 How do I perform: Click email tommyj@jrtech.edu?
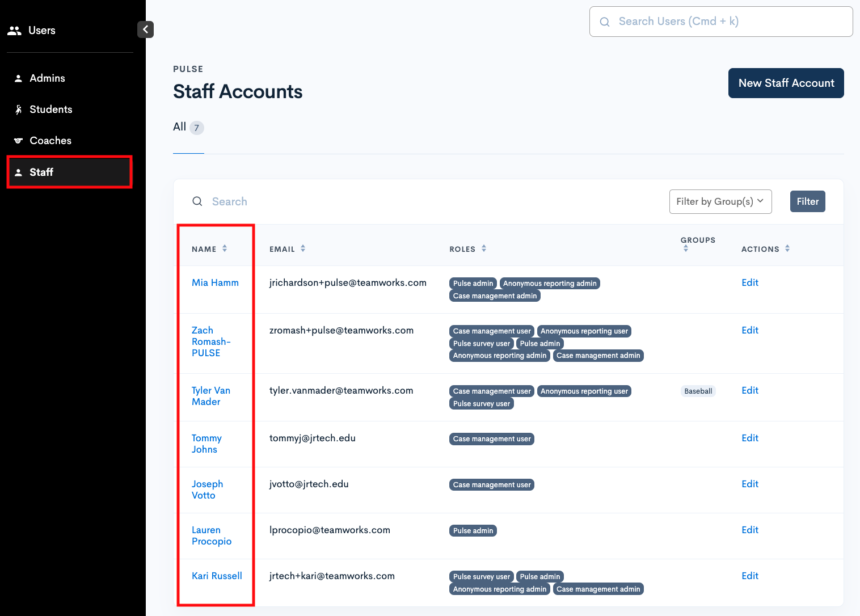click(x=313, y=438)
